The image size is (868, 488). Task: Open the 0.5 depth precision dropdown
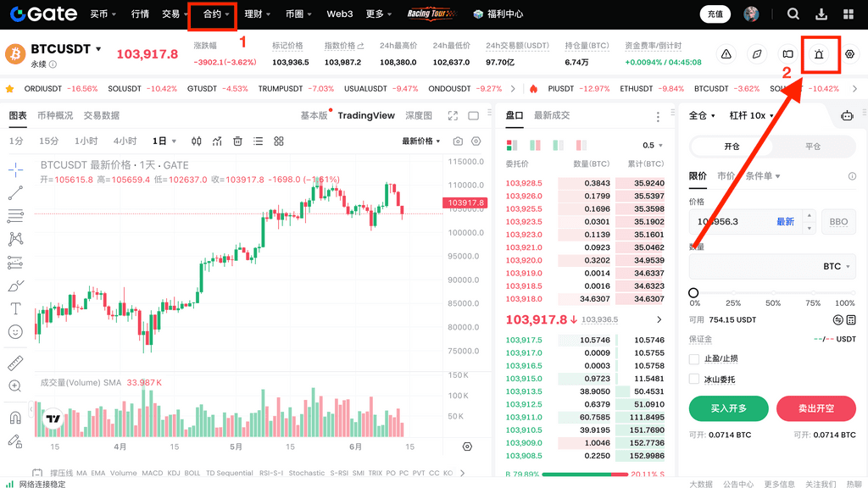click(x=653, y=146)
